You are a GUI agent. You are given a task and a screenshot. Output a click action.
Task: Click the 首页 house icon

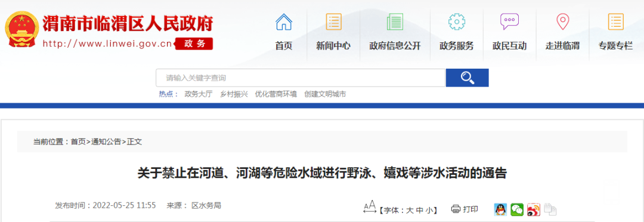[x=284, y=21]
